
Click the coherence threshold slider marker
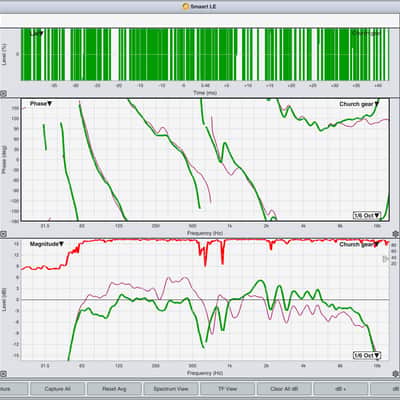point(386,259)
